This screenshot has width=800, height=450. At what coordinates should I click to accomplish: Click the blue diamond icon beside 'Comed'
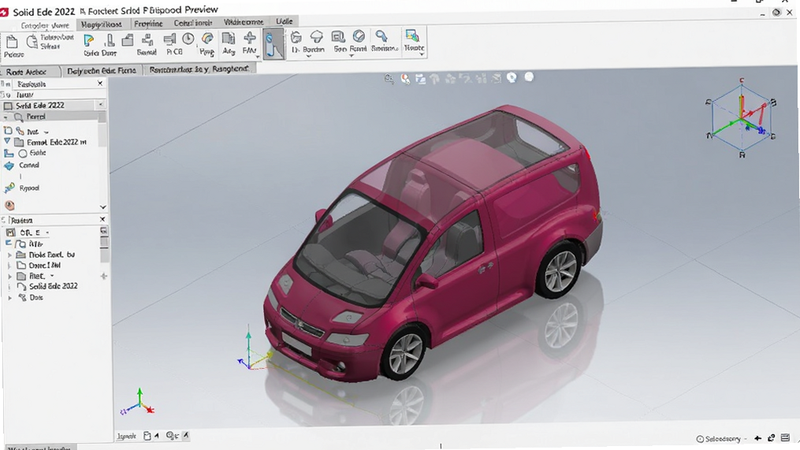[9, 166]
